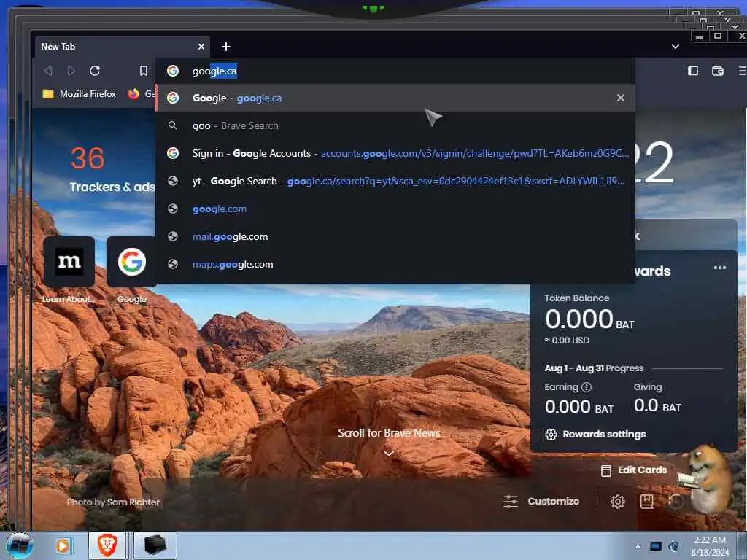
Task: Click the network monitor tray icon
Action: pyautogui.click(x=656, y=547)
